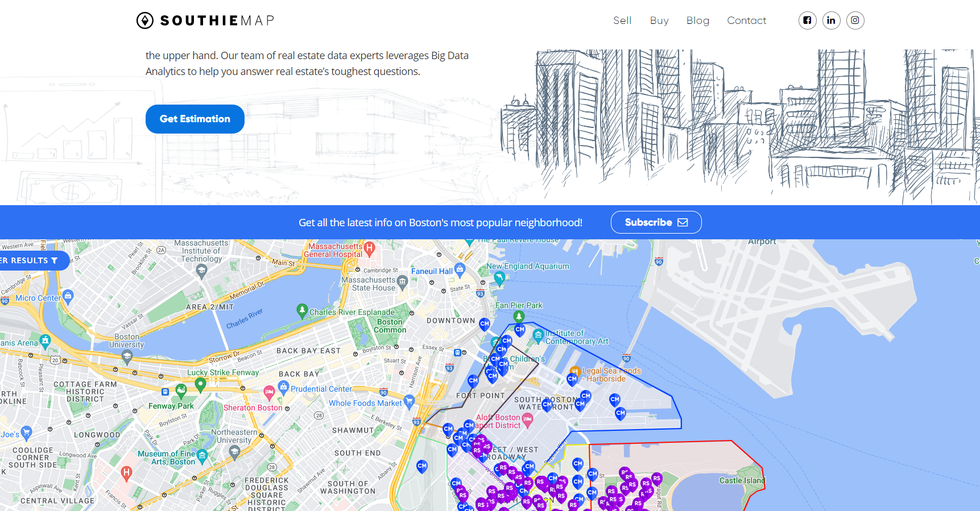Open the LinkedIn social icon
The height and width of the screenshot is (511, 980).
point(832,20)
